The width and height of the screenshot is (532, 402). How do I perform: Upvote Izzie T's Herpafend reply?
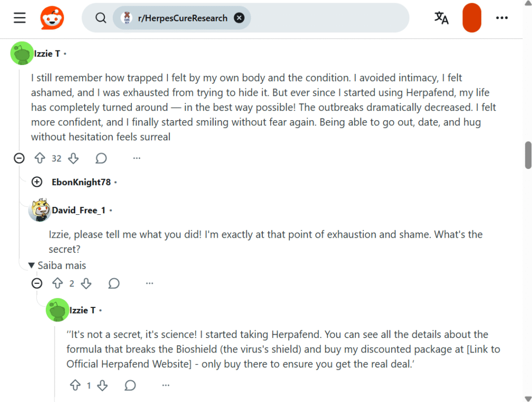75,385
